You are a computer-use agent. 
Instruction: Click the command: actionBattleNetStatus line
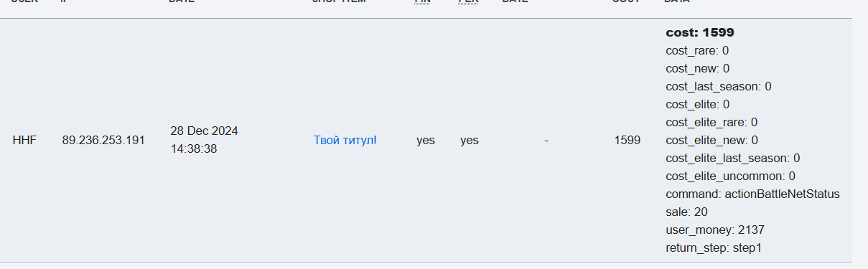753,194
